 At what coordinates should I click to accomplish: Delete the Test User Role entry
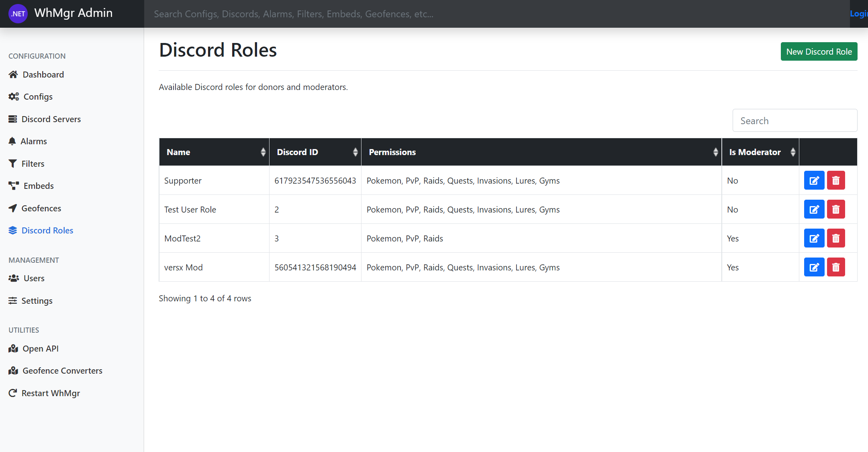click(x=835, y=209)
